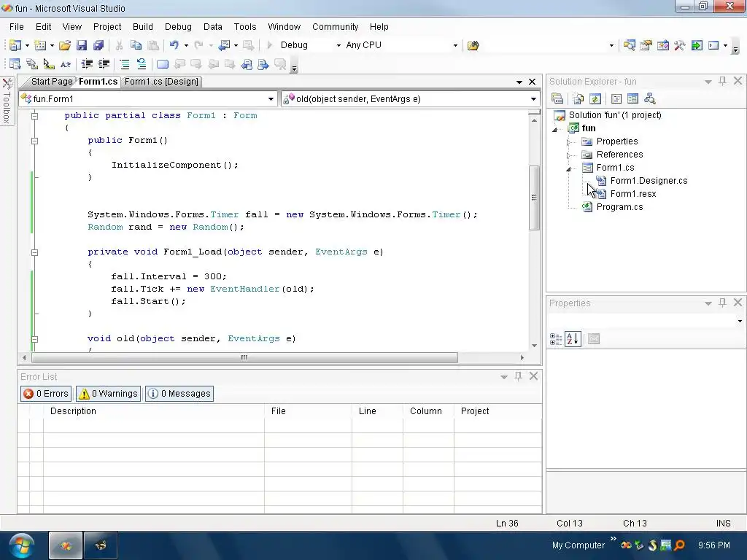Viewport: 747px width, 560px height.
Task: Open the Build menu
Action: [x=143, y=27]
